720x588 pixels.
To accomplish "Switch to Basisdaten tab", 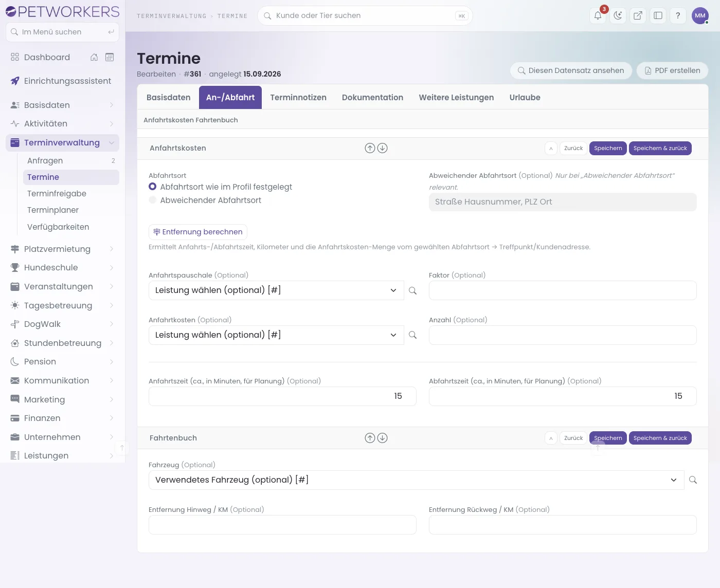I will click(168, 98).
